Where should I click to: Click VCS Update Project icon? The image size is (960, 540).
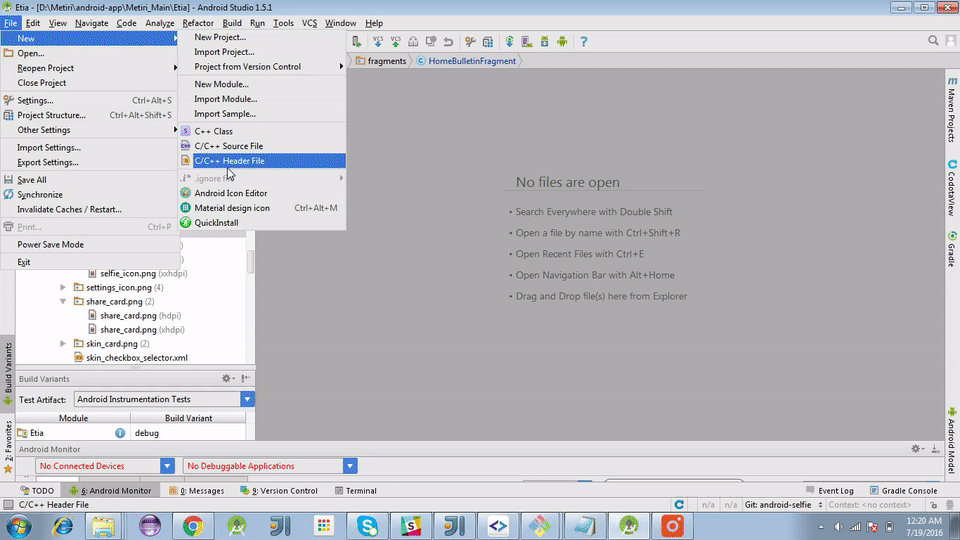click(378, 42)
